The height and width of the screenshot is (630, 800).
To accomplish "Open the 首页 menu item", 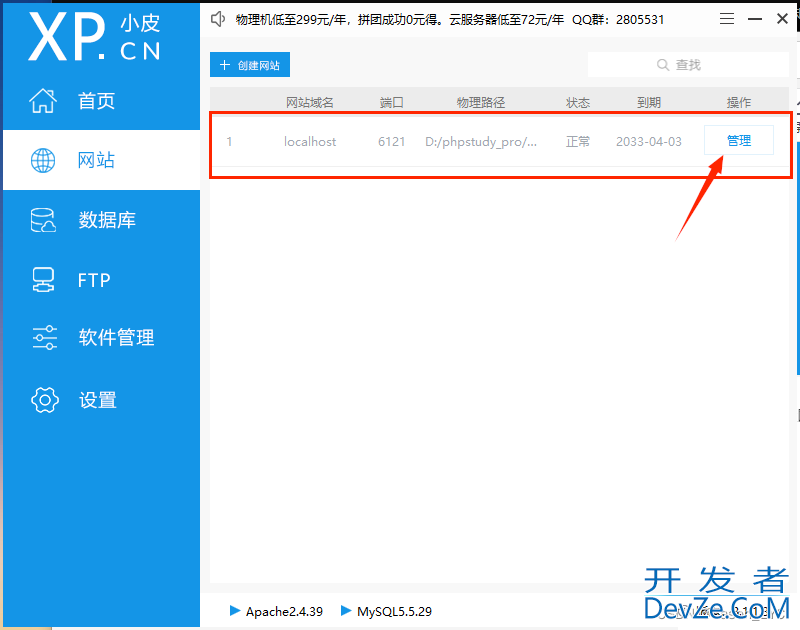I will (101, 100).
